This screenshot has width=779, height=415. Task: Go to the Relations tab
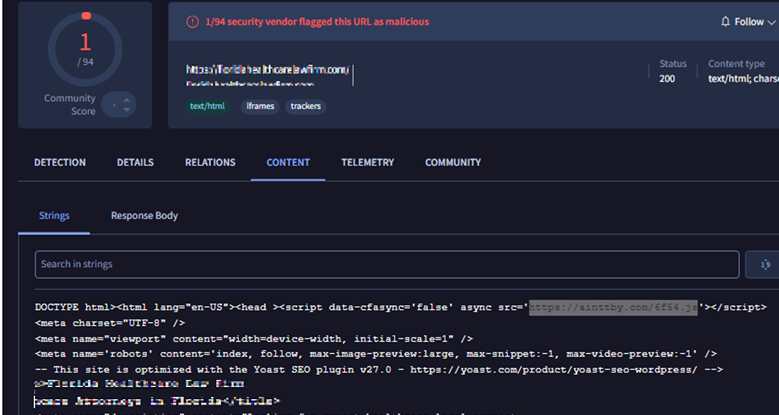[x=210, y=162]
